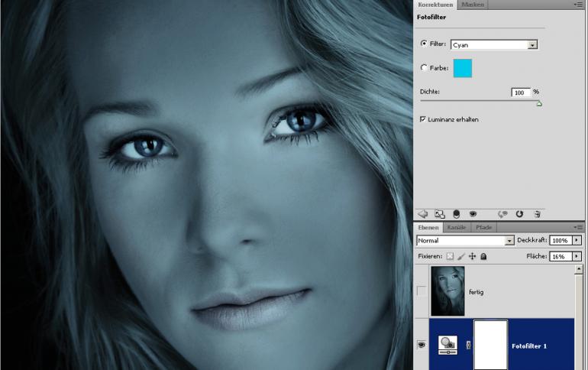This screenshot has width=588, height=370.
Task: Click the clip-to-layer icon
Action: [457, 214]
